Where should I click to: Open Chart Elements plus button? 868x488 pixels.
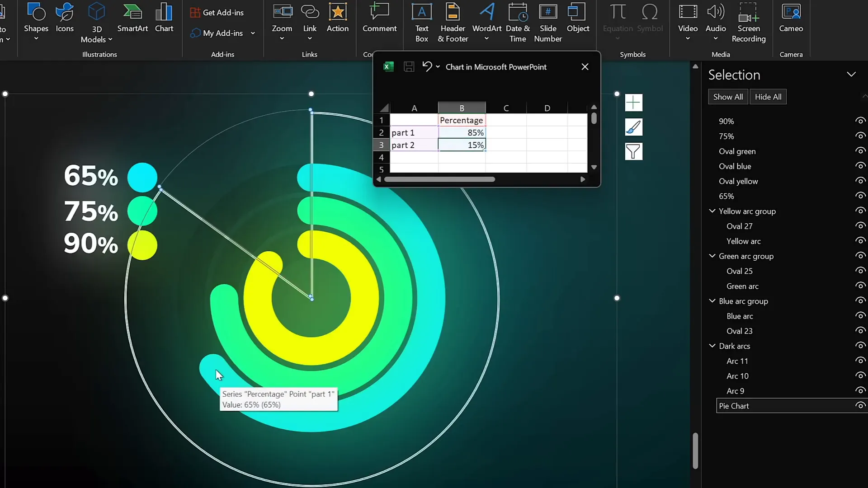(x=633, y=103)
